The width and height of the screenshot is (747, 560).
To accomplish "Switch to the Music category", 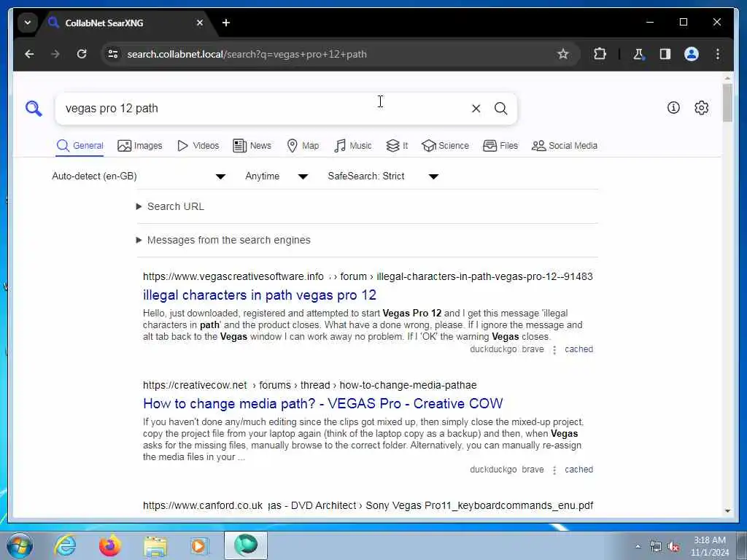I will point(353,146).
